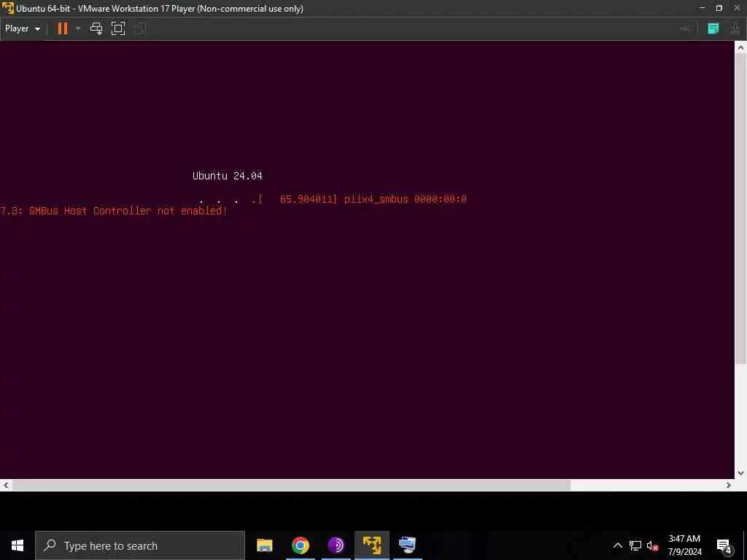
Task: Click the taskbar search box
Action: coord(140,545)
